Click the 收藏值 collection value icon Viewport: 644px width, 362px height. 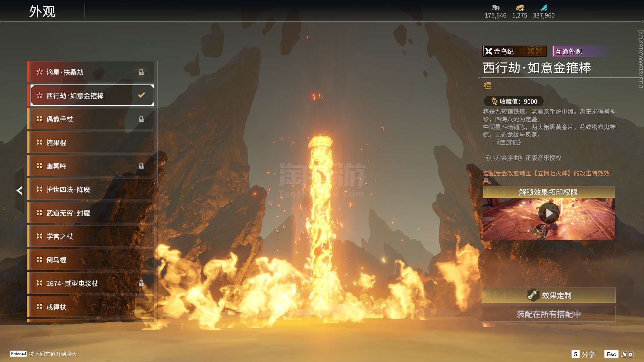point(494,101)
